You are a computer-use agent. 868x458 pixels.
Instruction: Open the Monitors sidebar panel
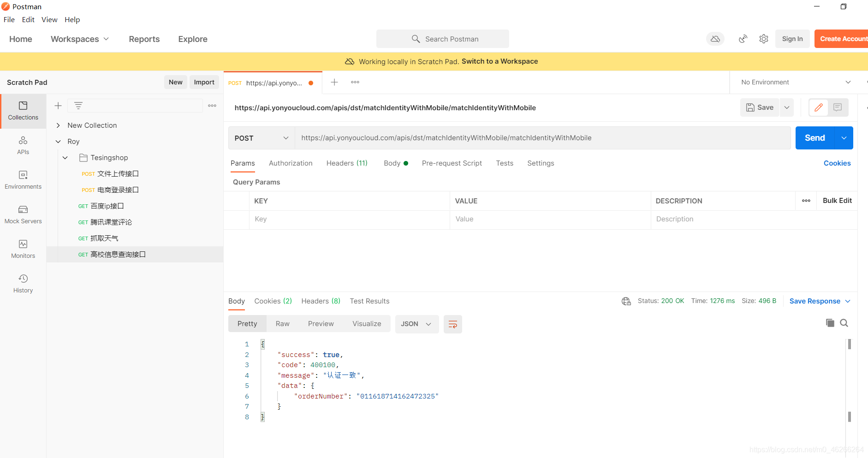pos(23,250)
